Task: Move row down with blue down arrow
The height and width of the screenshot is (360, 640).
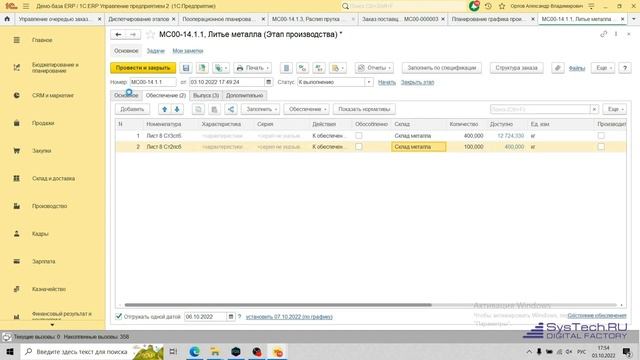Action: click(177, 109)
